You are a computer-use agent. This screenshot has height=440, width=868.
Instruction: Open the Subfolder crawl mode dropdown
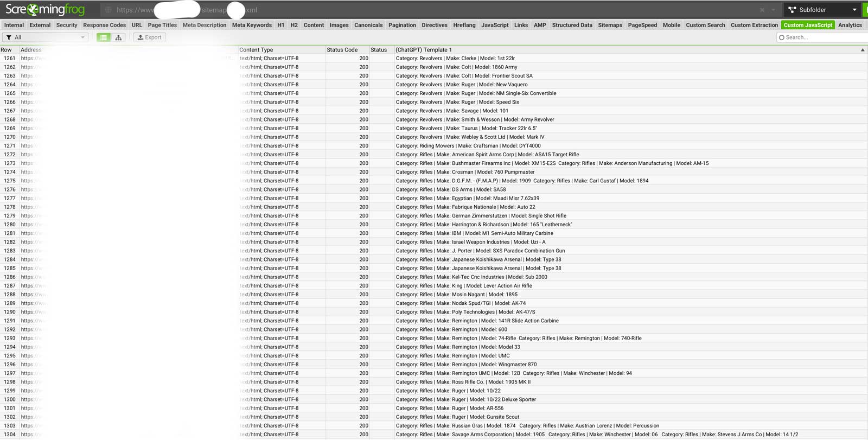(822, 10)
